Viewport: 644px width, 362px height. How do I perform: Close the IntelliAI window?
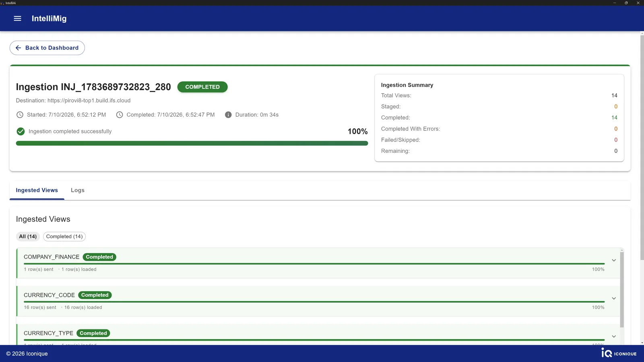[x=638, y=3]
